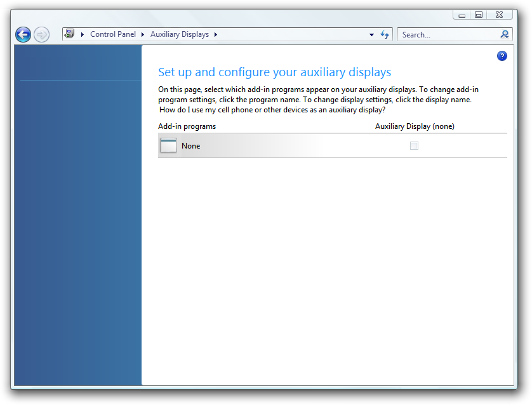This screenshot has height=405, width=532.
Task: Click the Auxiliary Display (none) column header
Action: tap(415, 126)
